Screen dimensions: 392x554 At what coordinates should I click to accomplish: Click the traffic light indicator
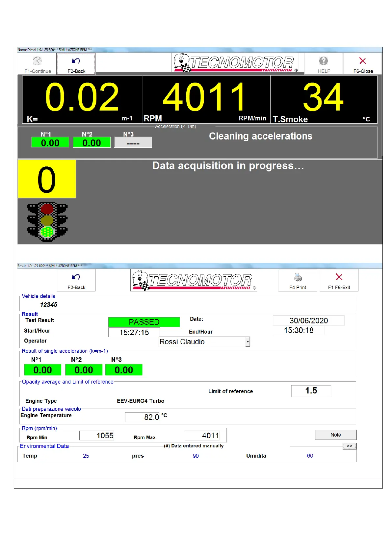(47, 222)
